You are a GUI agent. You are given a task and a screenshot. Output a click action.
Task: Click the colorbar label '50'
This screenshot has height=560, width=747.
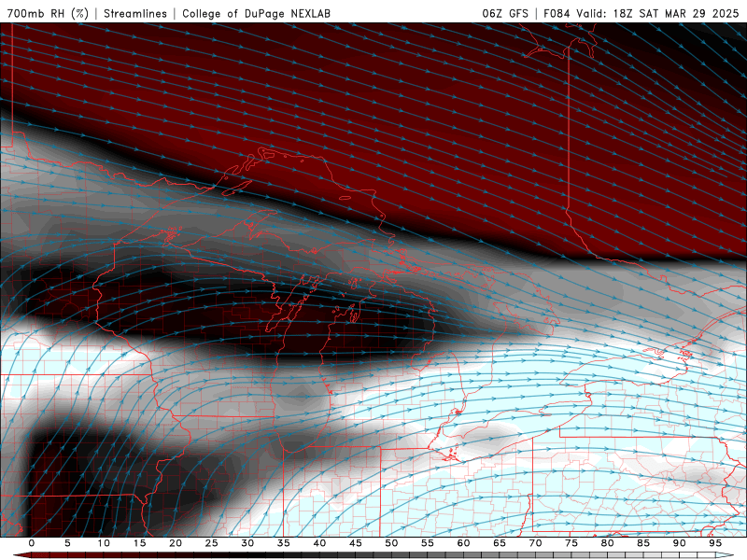pos(391,543)
